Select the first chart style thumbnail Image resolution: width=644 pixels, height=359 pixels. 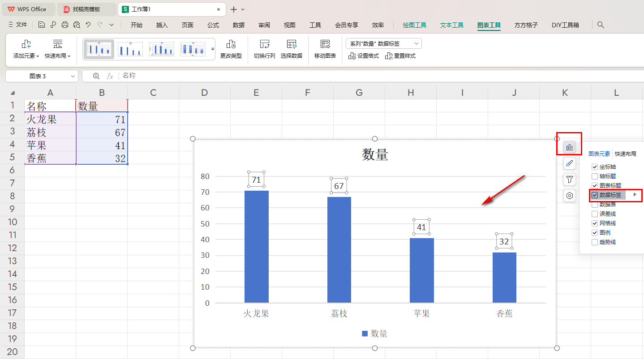click(x=99, y=49)
